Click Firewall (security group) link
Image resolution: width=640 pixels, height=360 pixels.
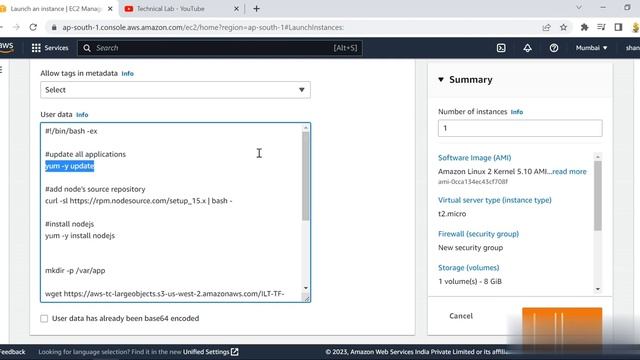pos(478,234)
